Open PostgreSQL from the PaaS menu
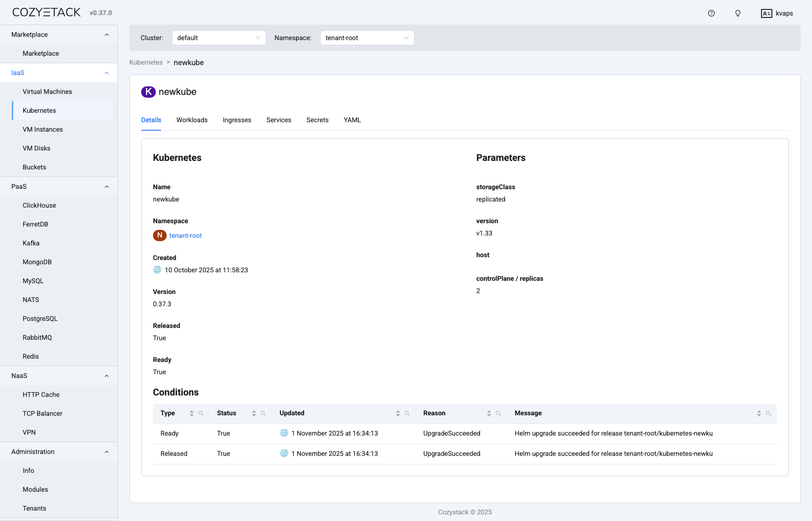Screen dimensions: 812x521 click(x=40, y=319)
